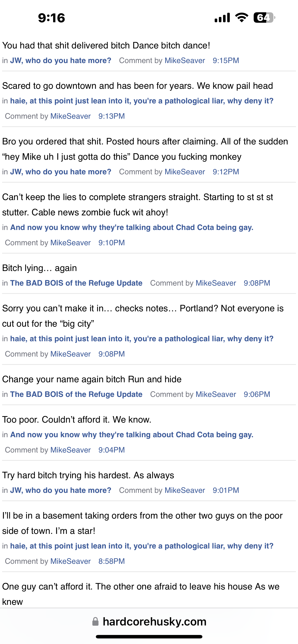Click MikeSeaver next to the 9:06PM timestamp
Screen dimensions: 298x644
[x=216, y=394]
